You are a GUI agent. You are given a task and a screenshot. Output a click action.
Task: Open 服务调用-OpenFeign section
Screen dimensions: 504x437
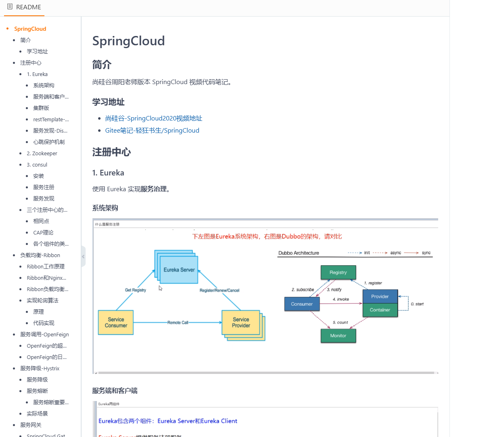point(44,334)
